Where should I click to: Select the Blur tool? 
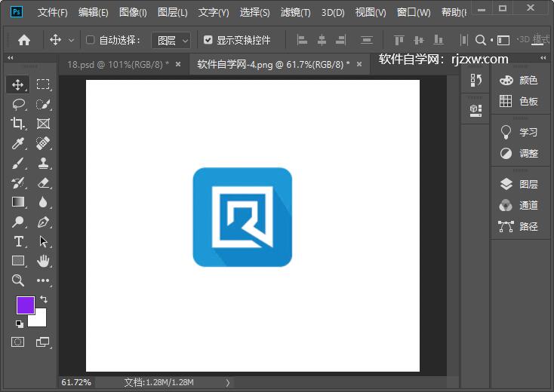click(x=43, y=202)
